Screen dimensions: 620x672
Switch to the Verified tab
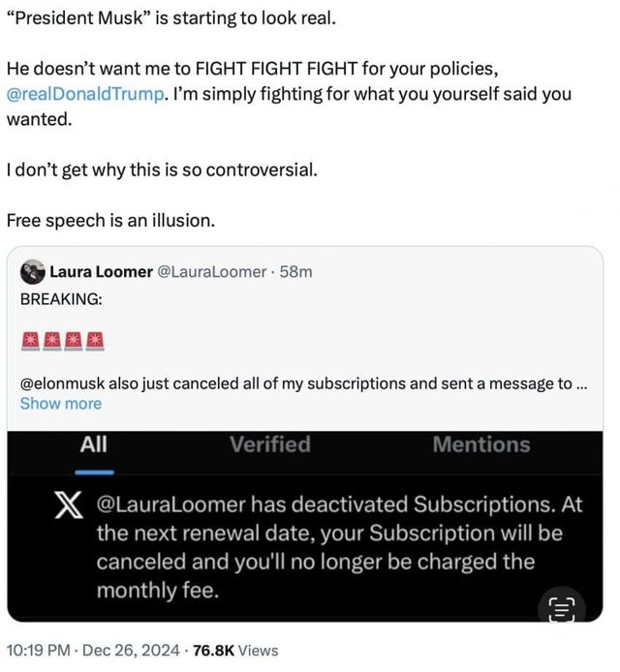pyautogui.click(x=270, y=445)
